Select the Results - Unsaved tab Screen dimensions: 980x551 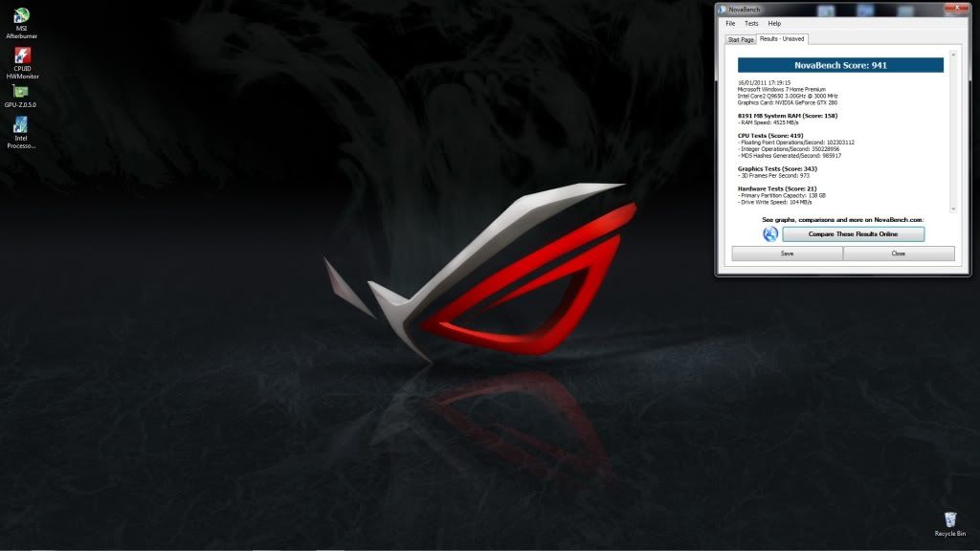pyautogui.click(x=782, y=38)
